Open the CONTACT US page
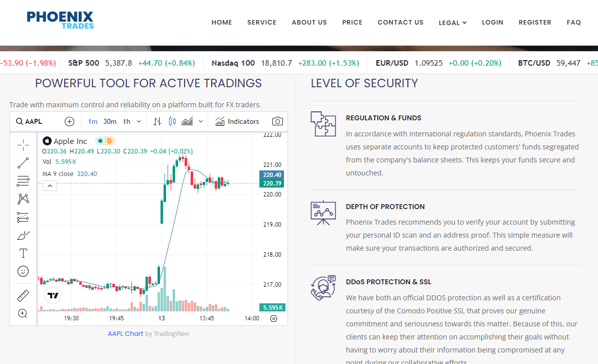Viewport: 598px width, 364px height. [x=400, y=23]
